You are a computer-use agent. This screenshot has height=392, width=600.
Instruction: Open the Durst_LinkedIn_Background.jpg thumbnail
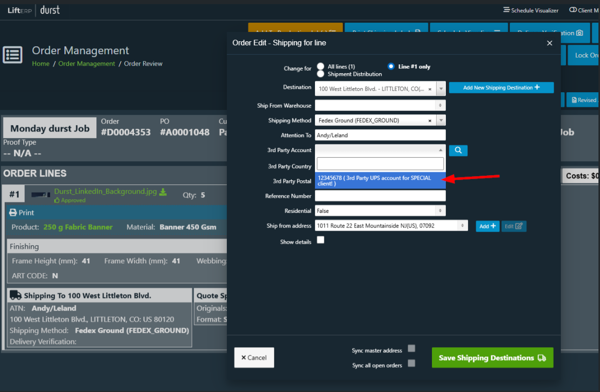[41, 194]
